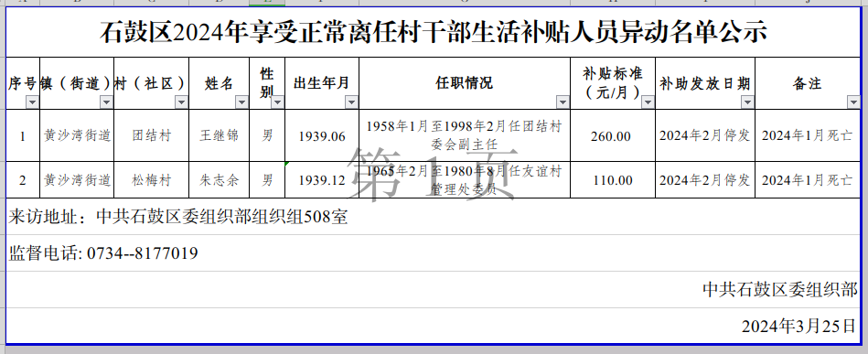868x354 pixels.
Task: Open the 出生年月 column filter dropdown
Action: tap(351, 102)
